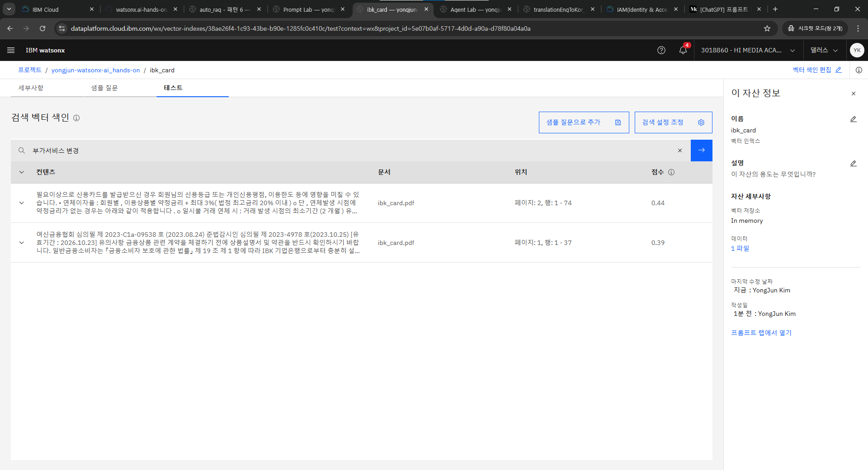
Task: Open yongjun-watsonx-ai_hands-on breadcrumb link
Action: click(96, 70)
